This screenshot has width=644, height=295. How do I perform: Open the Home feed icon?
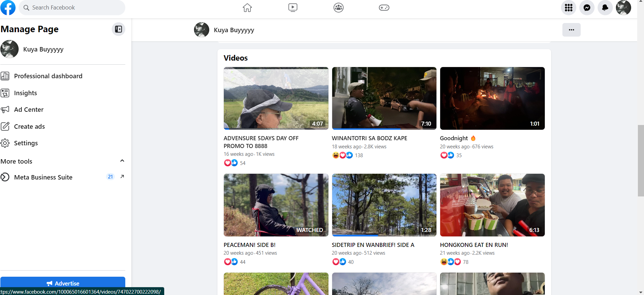pyautogui.click(x=247, y=7)
